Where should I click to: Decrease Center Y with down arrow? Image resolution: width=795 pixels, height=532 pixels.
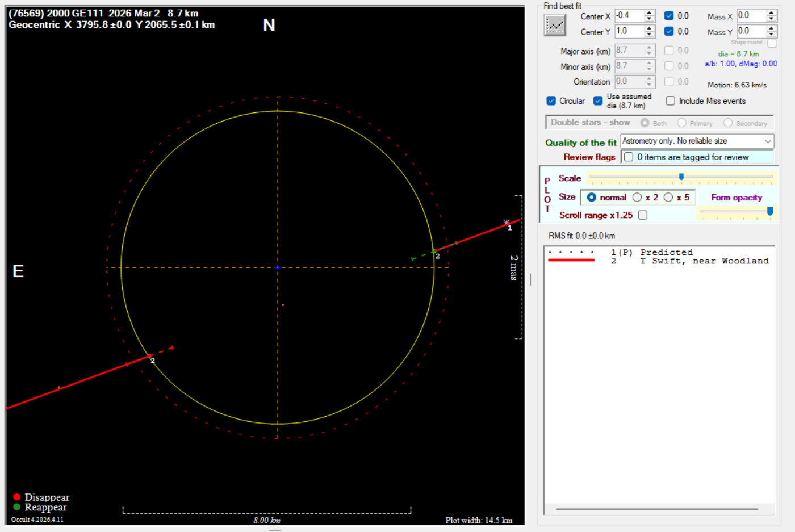coord(650,35)
